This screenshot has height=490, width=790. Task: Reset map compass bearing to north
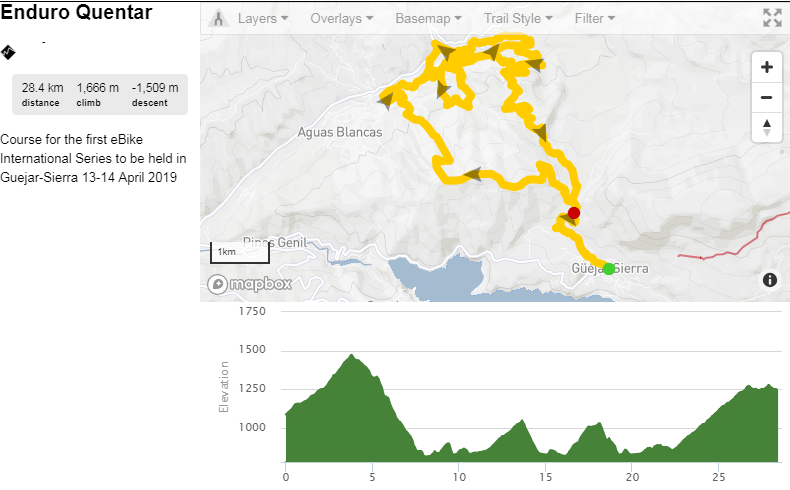pos(766,127)
